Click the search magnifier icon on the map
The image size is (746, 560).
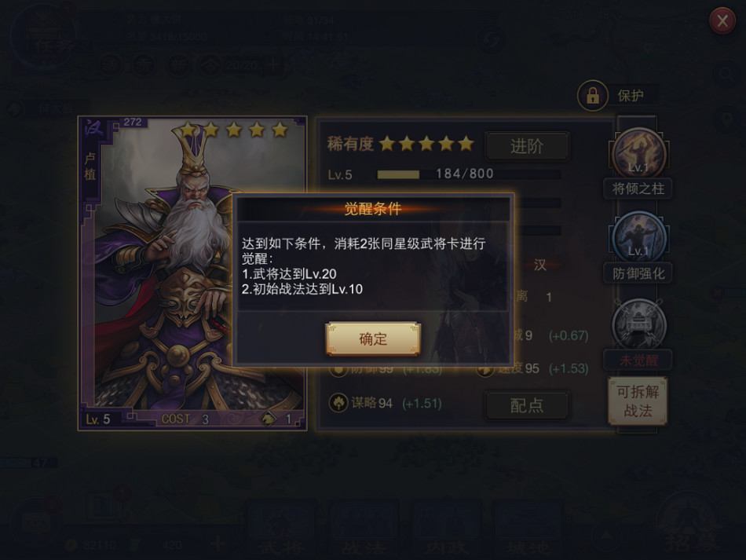tap(726, 73)
